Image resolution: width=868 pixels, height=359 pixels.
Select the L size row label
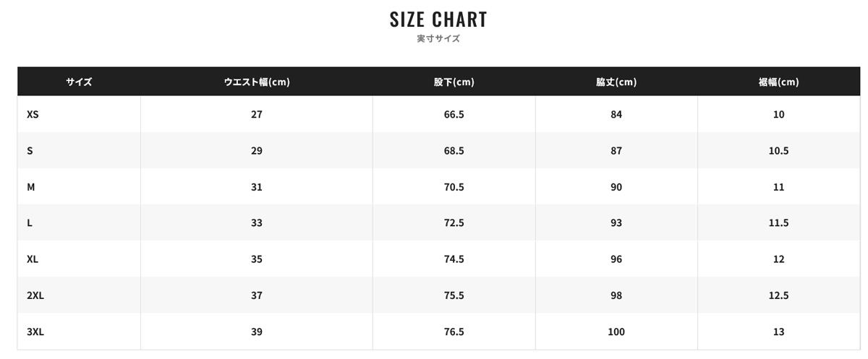coord(29,223)
